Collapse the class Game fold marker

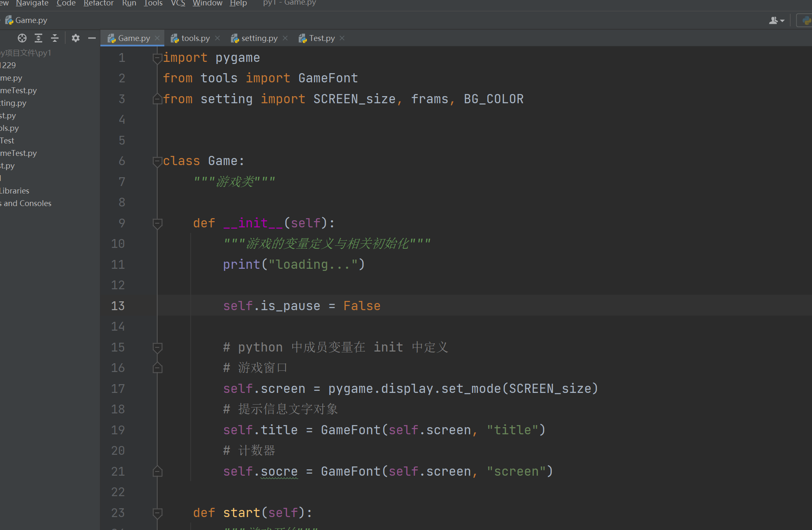point(158,161)
